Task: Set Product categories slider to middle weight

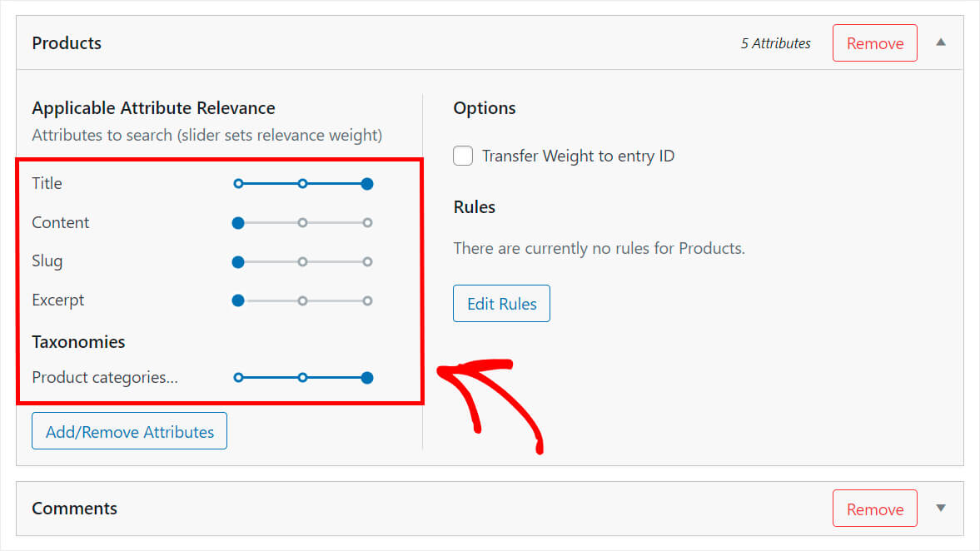Action: [302, 377]
